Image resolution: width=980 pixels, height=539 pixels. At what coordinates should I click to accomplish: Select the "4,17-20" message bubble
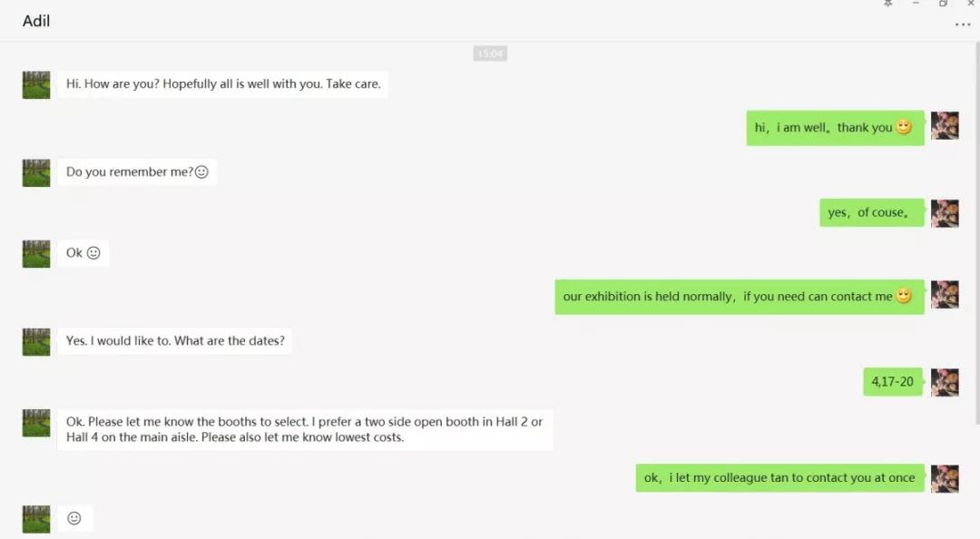click(892, 382)
